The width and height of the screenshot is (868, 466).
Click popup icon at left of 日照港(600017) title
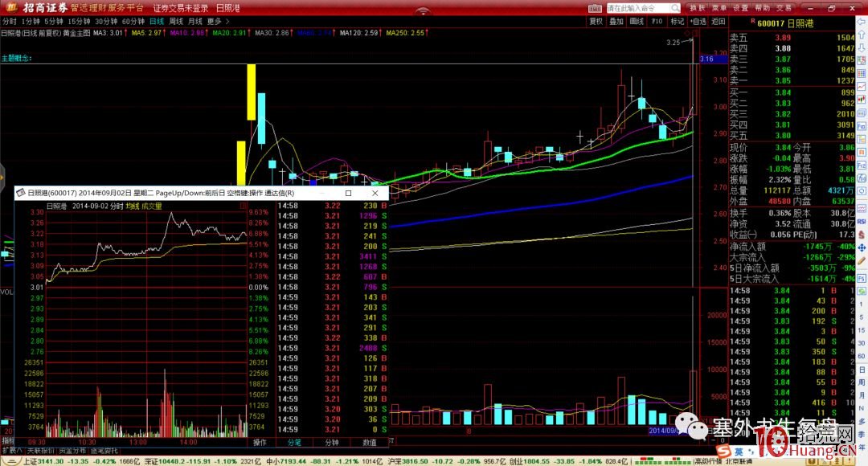point(21,193)
